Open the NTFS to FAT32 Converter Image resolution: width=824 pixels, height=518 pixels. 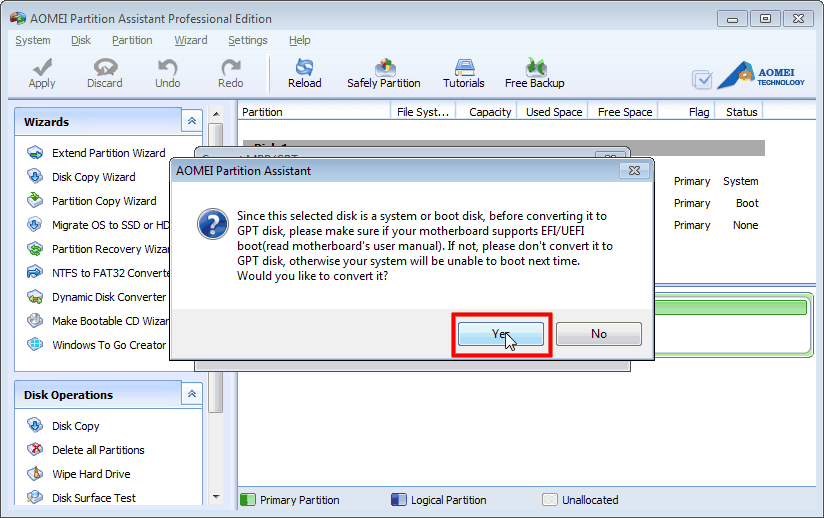[x=98, y=273]
